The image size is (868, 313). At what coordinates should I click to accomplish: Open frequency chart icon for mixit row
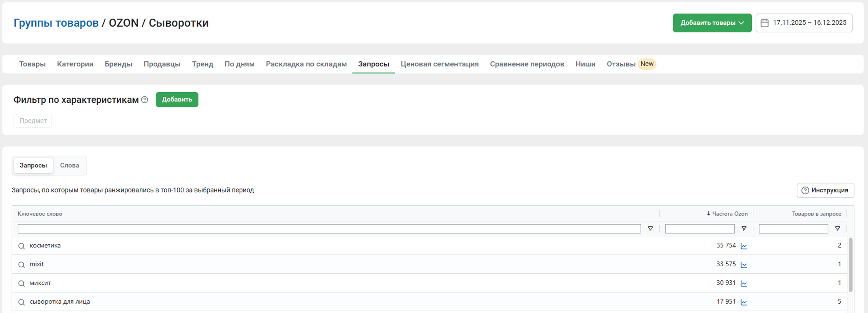pos(744,265)
